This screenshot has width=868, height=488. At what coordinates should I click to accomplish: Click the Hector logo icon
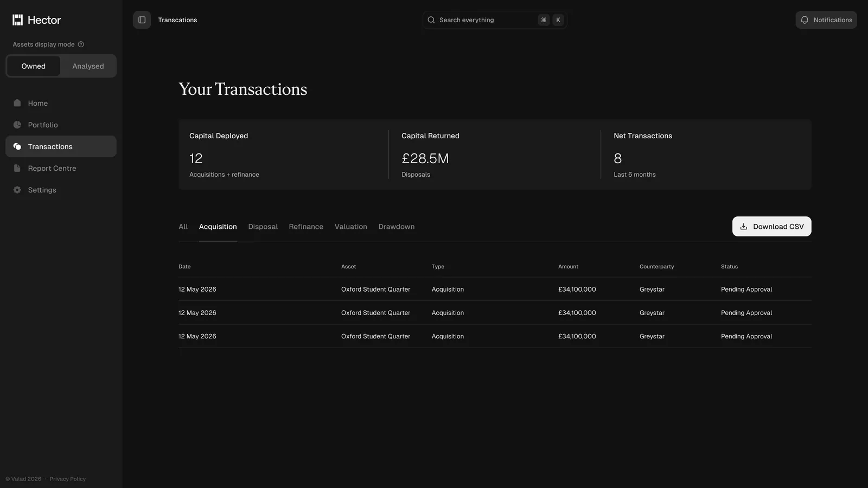[18, 20]
